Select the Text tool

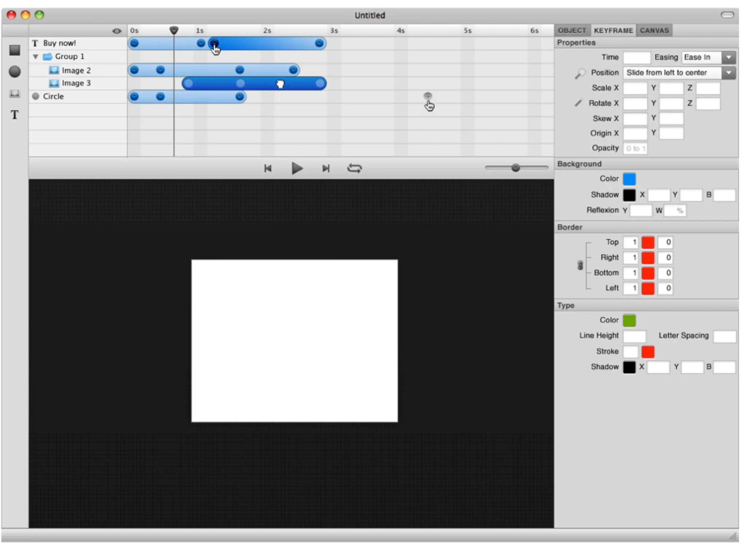tap(15, 115)
